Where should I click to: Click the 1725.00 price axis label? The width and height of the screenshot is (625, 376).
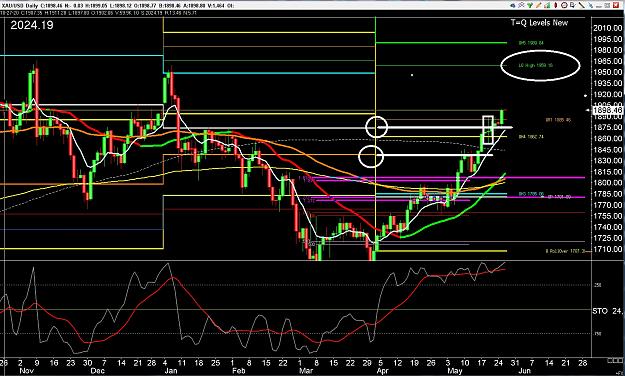pos(607,238)
